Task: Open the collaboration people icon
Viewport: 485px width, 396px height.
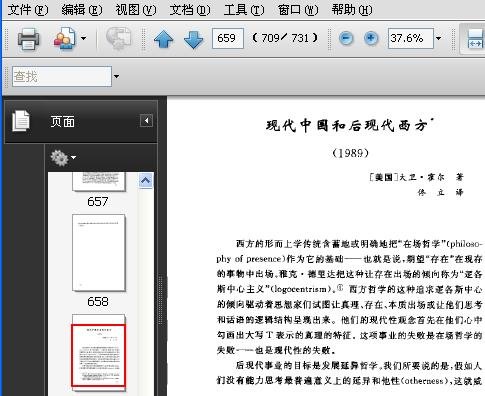Action: coord(64,39)
